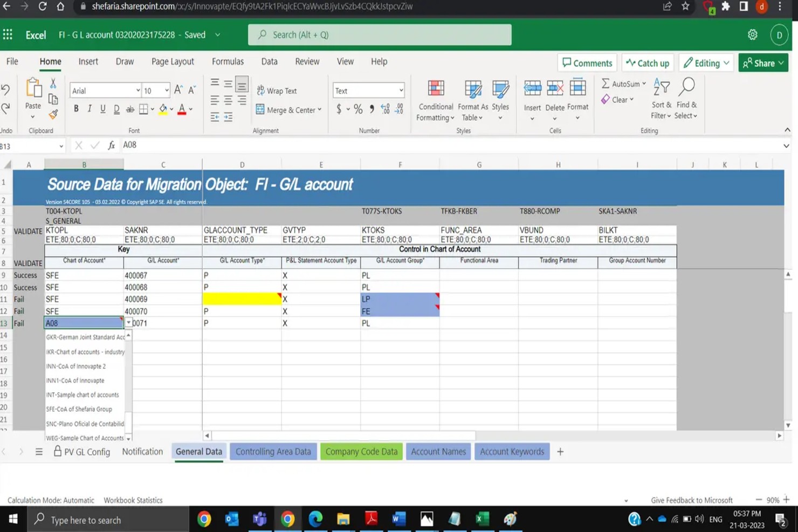Open the Page Layout ribbon tab
This screenshot has width=798, height=532.
coord(173,61)
